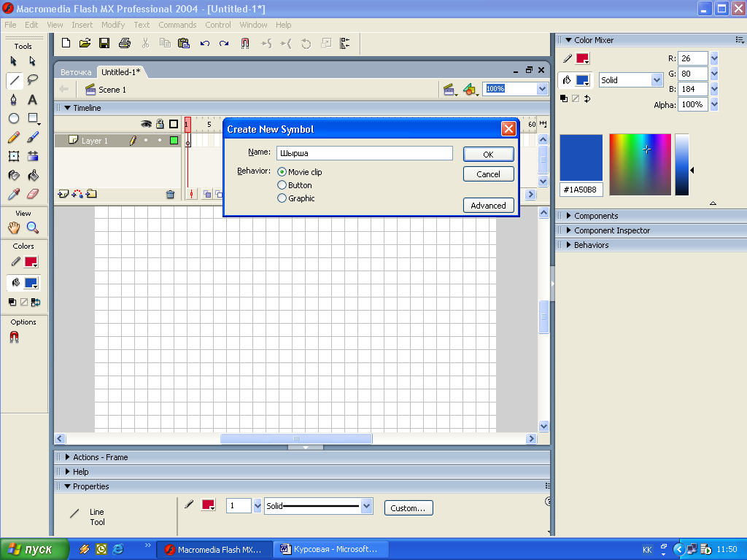Click the Open file toolbar icon
747x560 pixels.
(85, 43)
